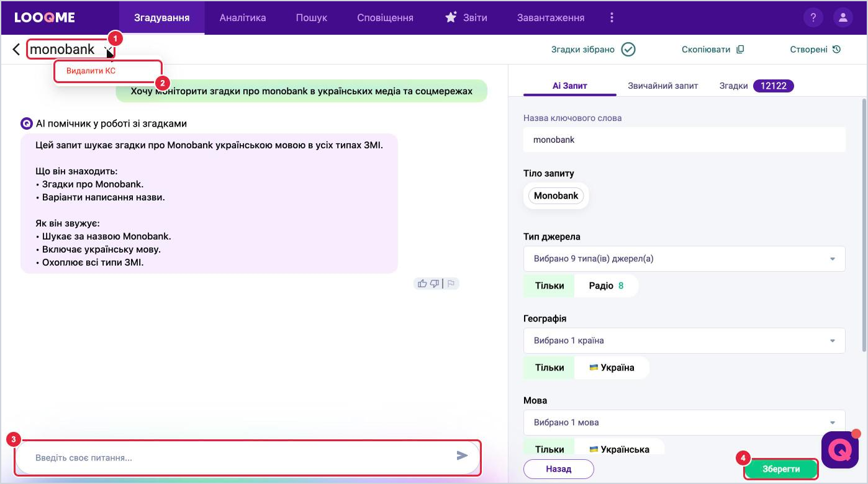Toggle the Тільки option under Мова
The width and height of the screenshot is (868, 484).
(549, 449)
